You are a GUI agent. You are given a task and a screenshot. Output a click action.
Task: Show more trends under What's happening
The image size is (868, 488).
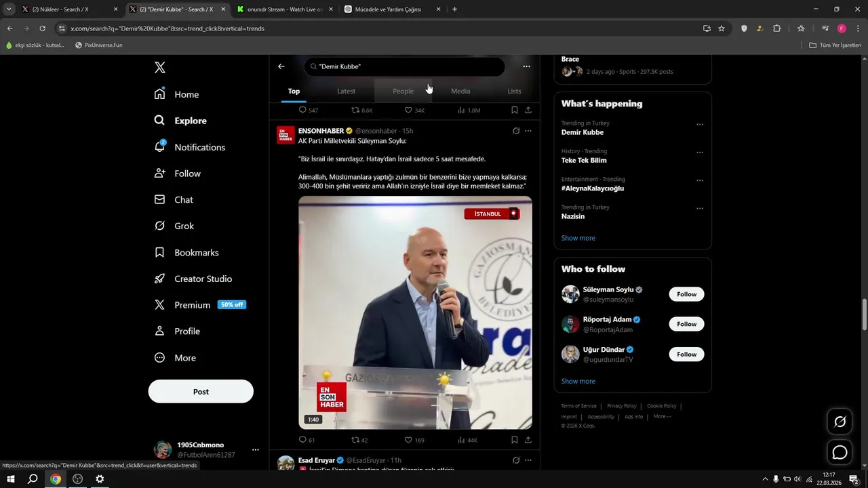(x=578, y=238)
